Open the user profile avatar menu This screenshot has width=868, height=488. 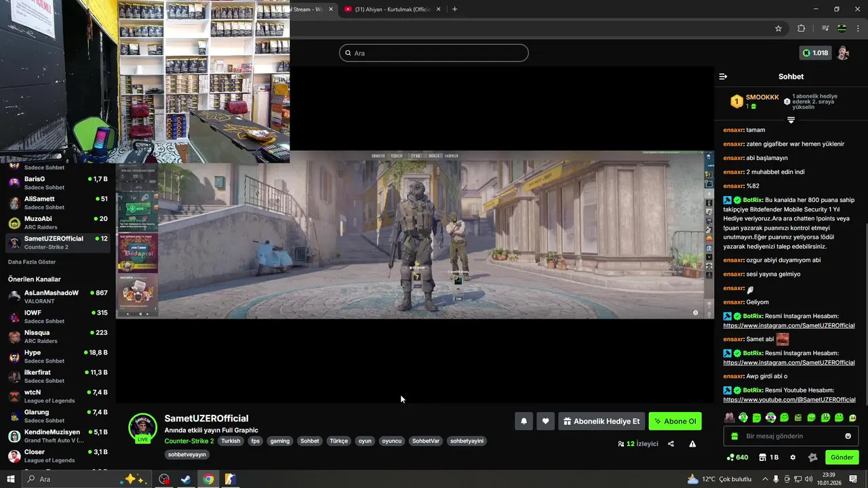pyautogui.click(x=843, y=53)
